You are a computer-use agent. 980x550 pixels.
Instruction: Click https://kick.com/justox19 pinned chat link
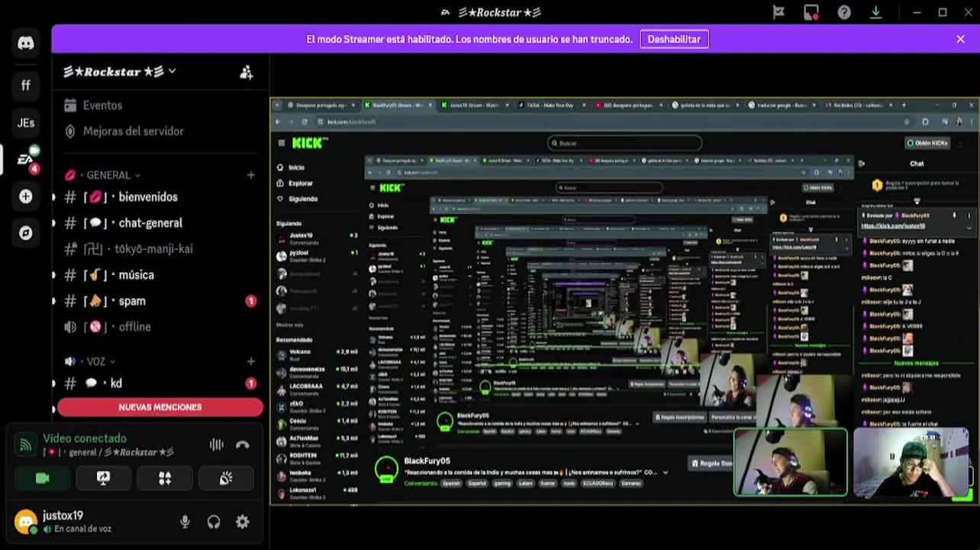[893, 226]
